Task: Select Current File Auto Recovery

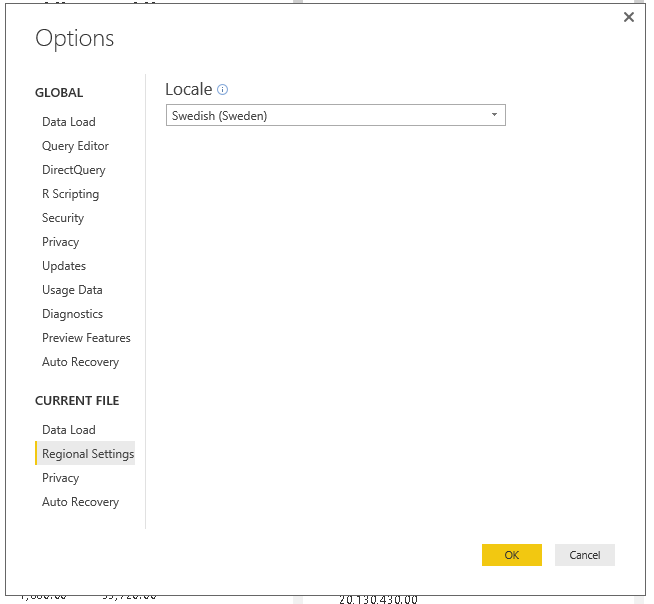Action: tap(80, 502)
